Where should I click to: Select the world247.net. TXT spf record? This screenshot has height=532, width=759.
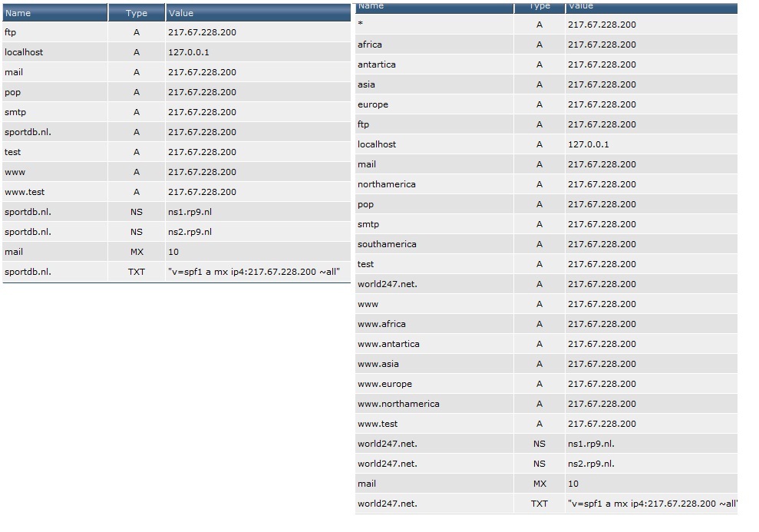click(x=546, y=504)
